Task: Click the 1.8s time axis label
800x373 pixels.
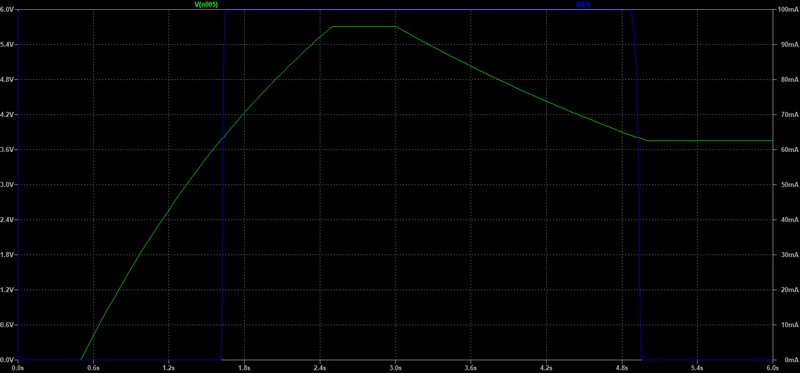Action: (x=244, y=367)
